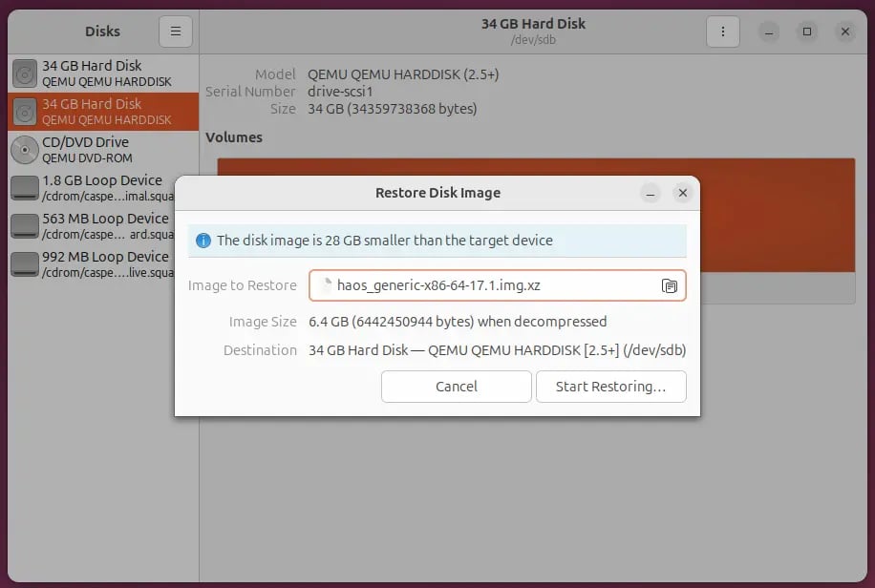Image resolution: width=875 pixels, height=588 pixels.
Task: Close the Restore Disk Image dialog
Action: point(682,193)
